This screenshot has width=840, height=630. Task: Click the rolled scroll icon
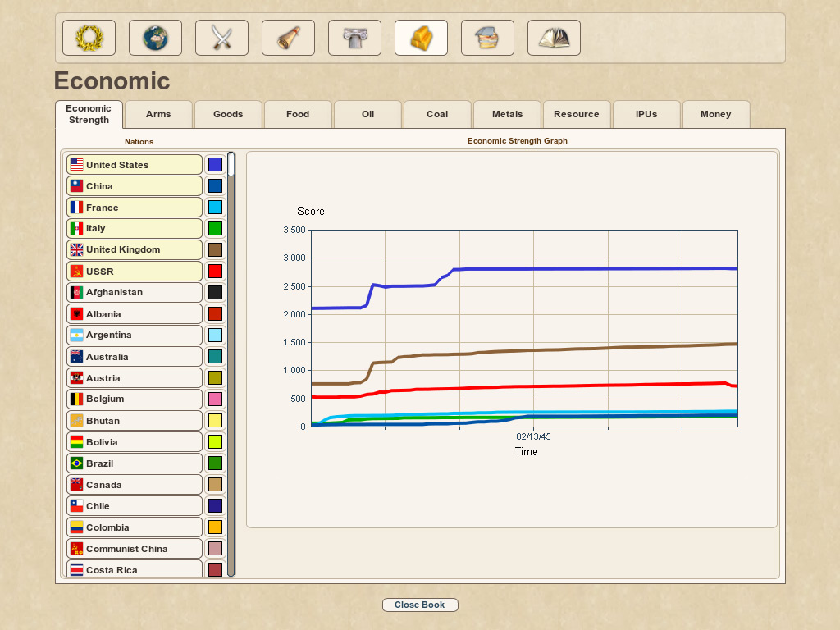click(288, 38)
